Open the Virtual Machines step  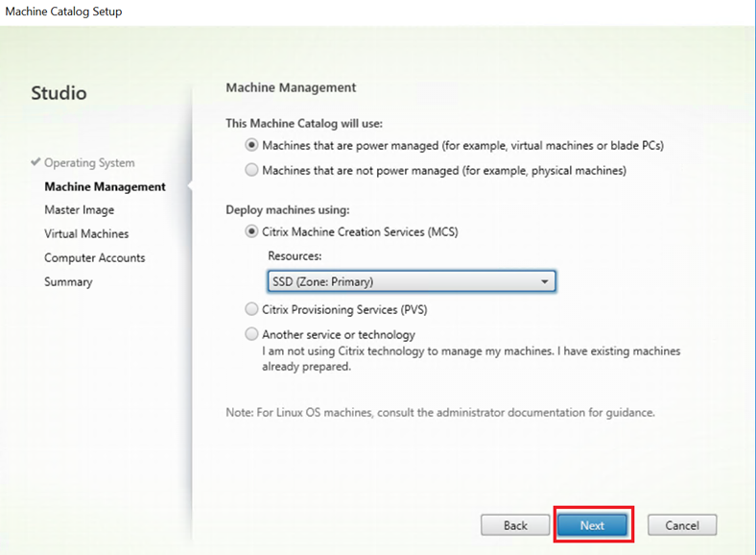point(86,234)
